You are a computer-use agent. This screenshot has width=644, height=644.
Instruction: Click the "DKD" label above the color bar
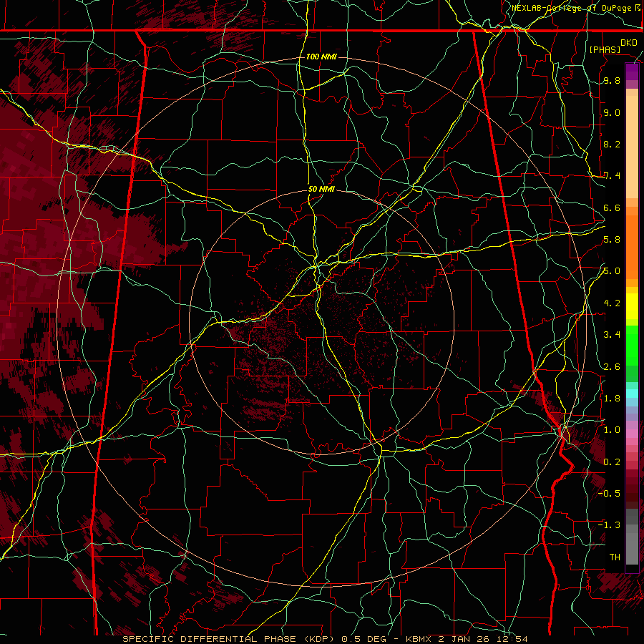tap(629, 43)
